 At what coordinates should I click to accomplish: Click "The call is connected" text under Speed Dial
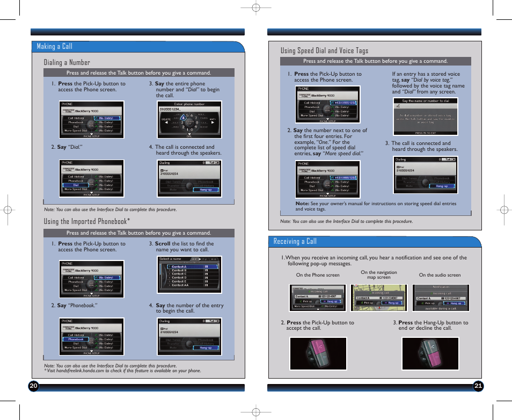(421, 146)
